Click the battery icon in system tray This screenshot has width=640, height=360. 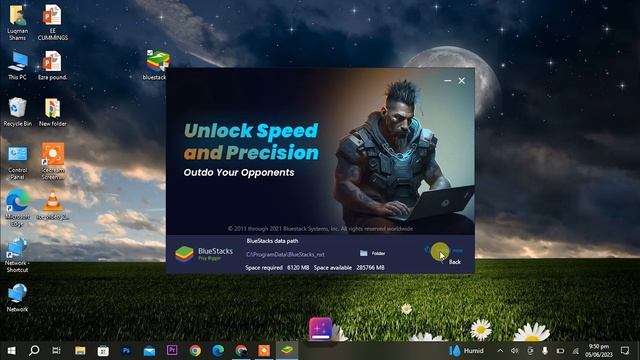[560, 351]
